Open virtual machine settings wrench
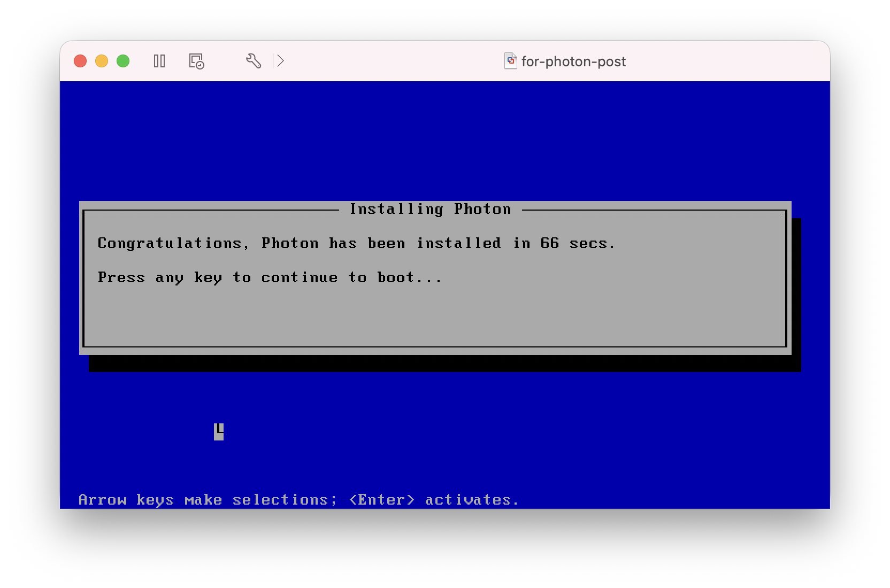The image size is (890, 588). coord(254,61)
